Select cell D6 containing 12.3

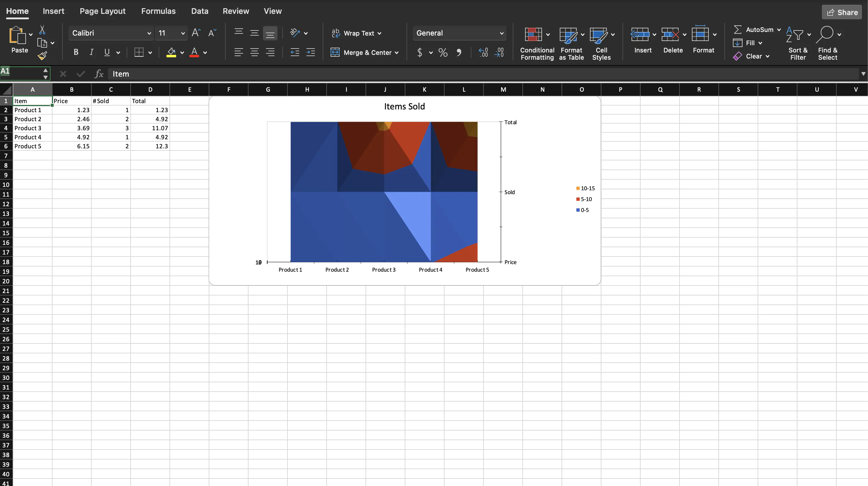pos(150,146)
